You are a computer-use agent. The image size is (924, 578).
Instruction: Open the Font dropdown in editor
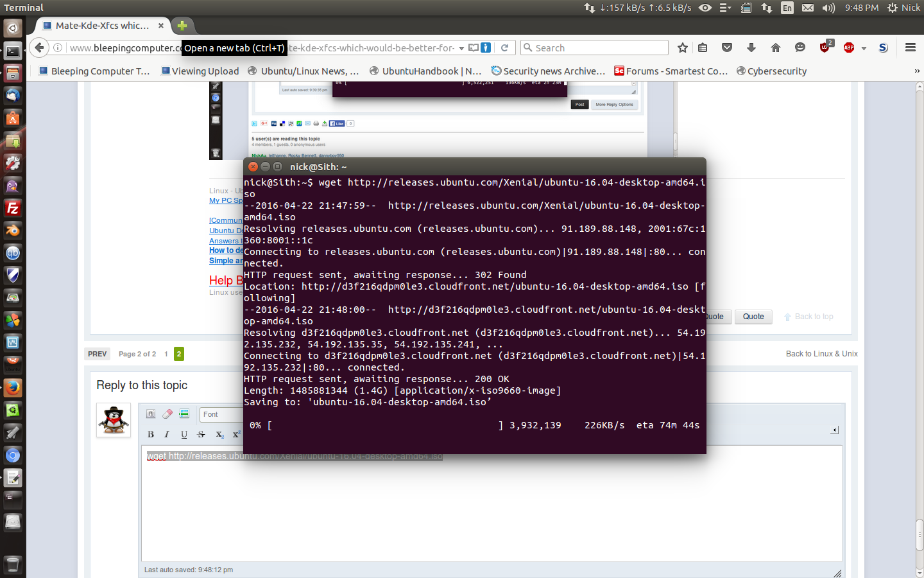(221, 414)
